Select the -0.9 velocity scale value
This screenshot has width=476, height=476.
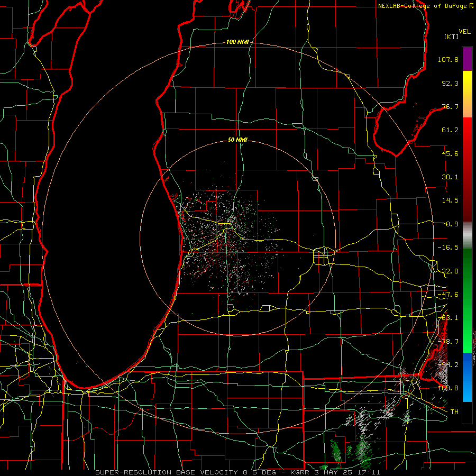pyautogui.click(x=451, y=224)
